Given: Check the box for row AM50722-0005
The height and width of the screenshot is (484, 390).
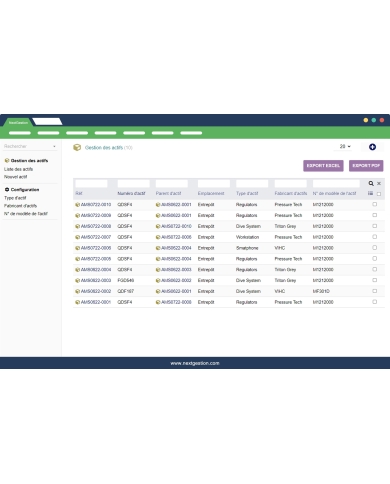Looking at the screenshot, I should tap(375, 258).
